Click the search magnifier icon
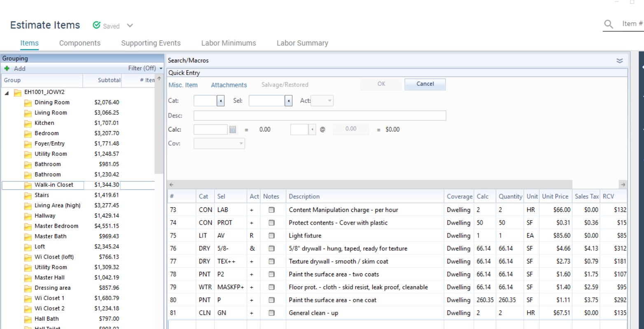644x329 pixels. click(x=609, y=24)
